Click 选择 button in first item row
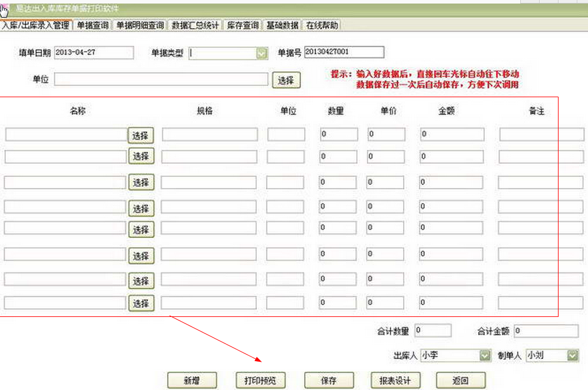Screen dimensions: 588x390 coord(141,135)
